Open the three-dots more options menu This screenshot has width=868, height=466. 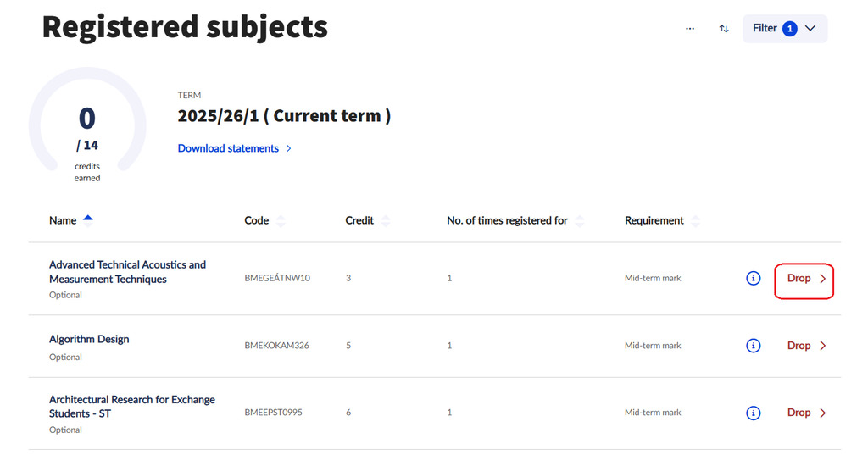(x=690, y=29)
